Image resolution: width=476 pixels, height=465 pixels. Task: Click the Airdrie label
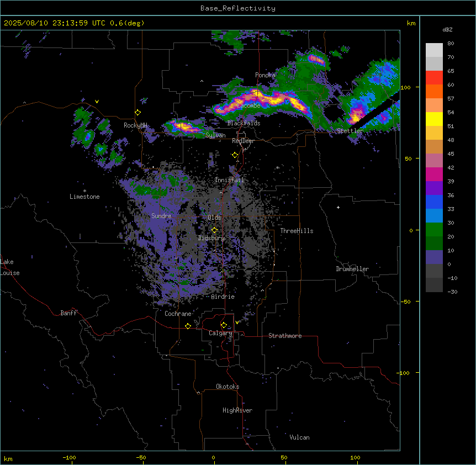click(223, 297)
